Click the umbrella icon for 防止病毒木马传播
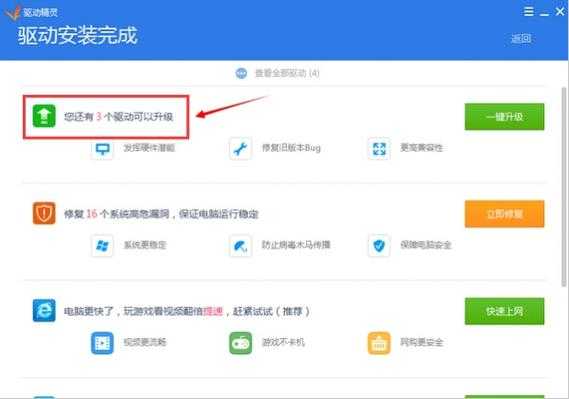The height and width of the screenshot is (399, 569). [240, 246]
